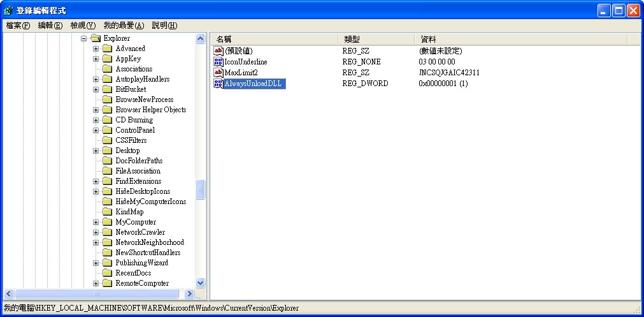
Task: Select the NetworkCrawler key
Action: pos(140,232)
